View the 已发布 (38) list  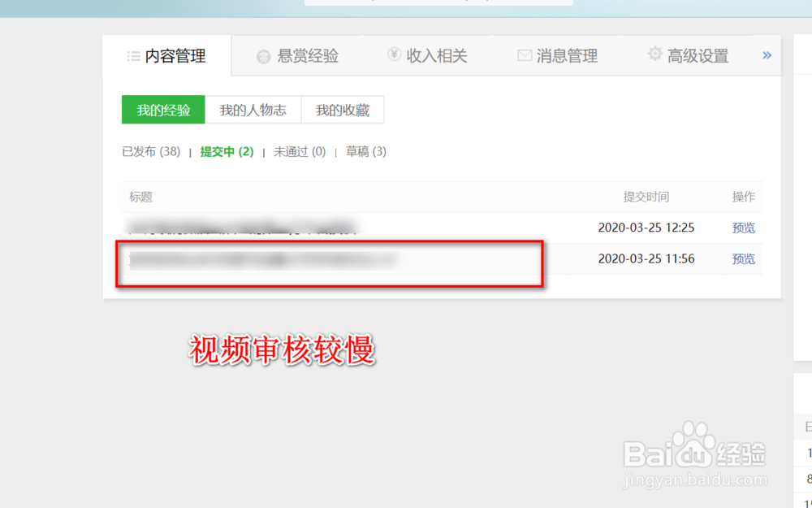pyautogui.click(x=150, y=151)
